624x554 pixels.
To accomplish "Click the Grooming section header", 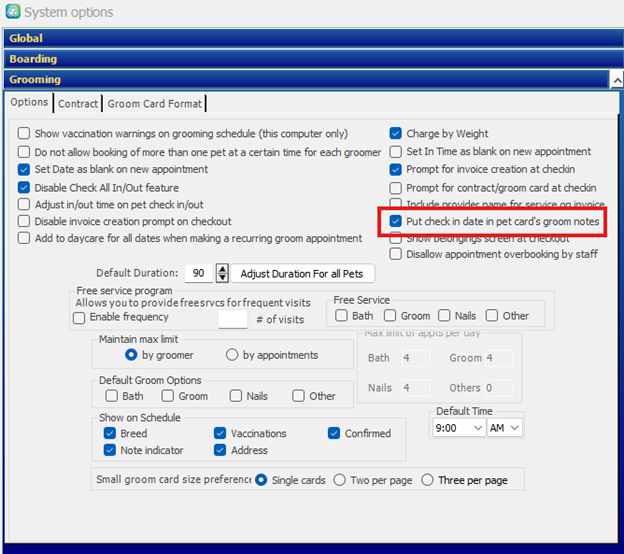I will coord(306,80).
